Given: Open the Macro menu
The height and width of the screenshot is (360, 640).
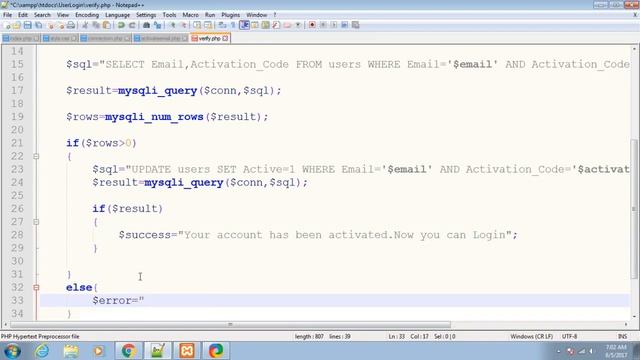Looking at the screenshot, I should point(190,15).
